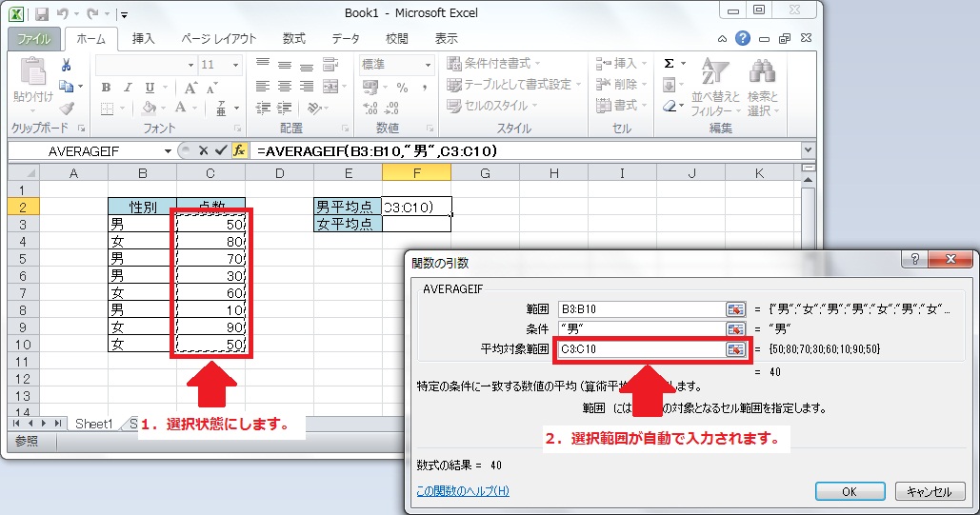This screenshot has width=980, height=515.
Task: Click the Merge and Center icon
Action: pyautogui.click(x=330, y=87)
